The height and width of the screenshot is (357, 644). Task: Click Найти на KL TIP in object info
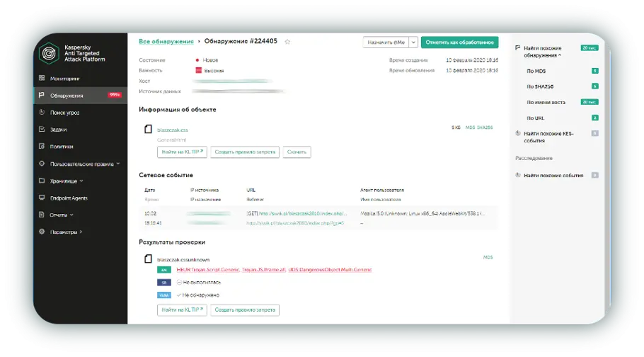pos(182,152)
